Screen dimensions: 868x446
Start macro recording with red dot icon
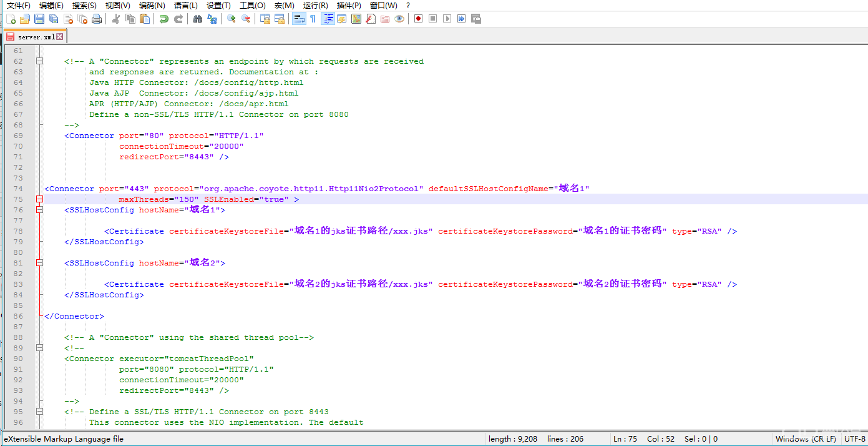click(x=418, y=19)
